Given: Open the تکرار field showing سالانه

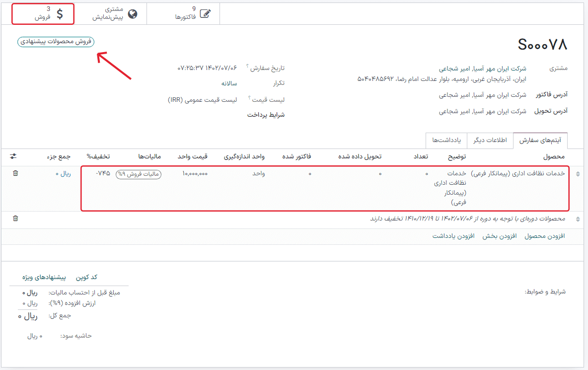Looking at the screenshot, I should [229, 83].
